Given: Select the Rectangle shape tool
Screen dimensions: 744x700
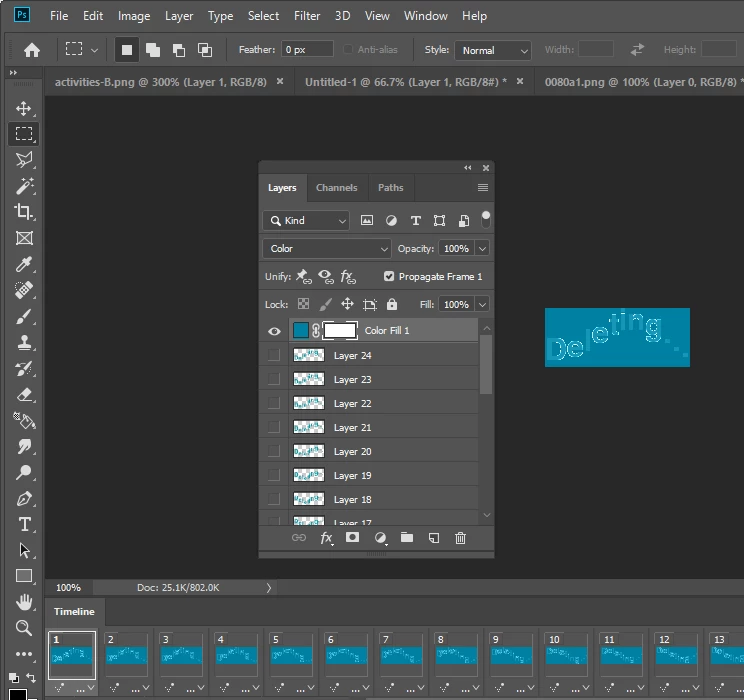Looking at the screenshot, I should [24, 576].
